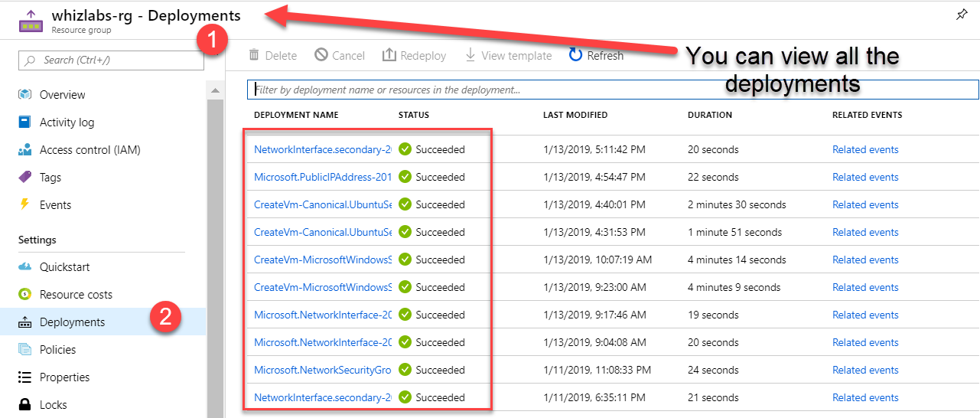Click the Overview cube icon in sidebar
980x418 pixels.
[x=24, y=95]
